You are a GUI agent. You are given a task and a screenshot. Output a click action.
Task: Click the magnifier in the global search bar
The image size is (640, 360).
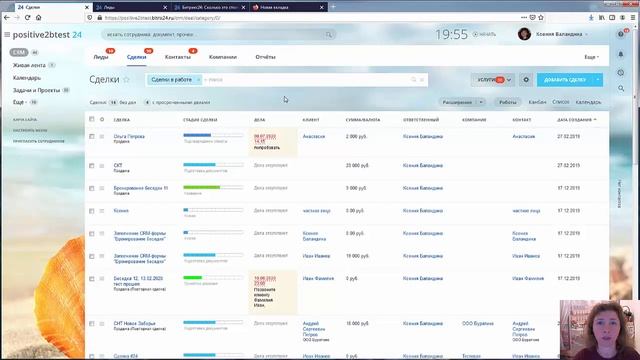(x=329, y=35)
